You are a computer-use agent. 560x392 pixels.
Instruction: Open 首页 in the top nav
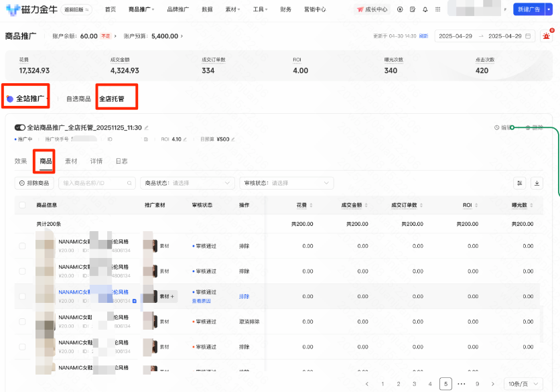coord(111,9)
